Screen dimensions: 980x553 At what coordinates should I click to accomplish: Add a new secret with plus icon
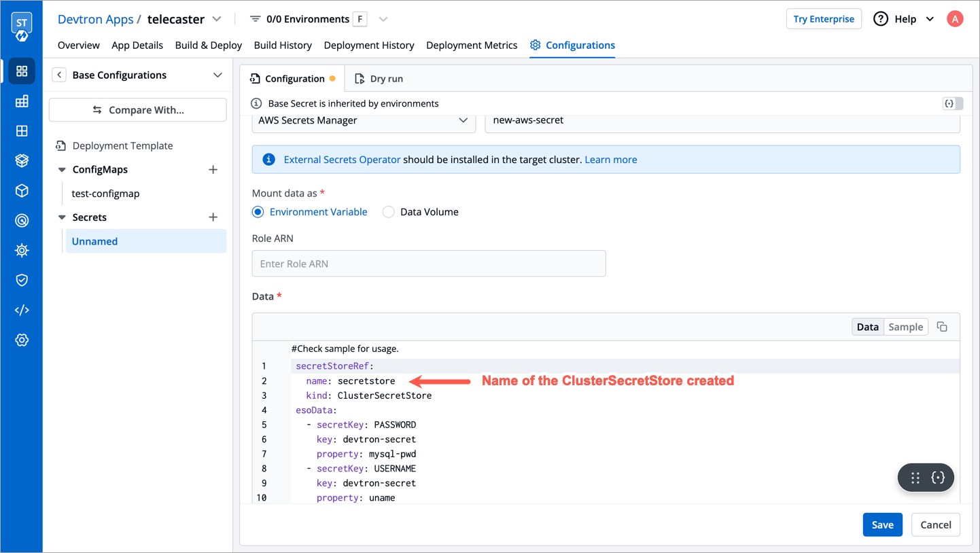(x=213, y=217)
